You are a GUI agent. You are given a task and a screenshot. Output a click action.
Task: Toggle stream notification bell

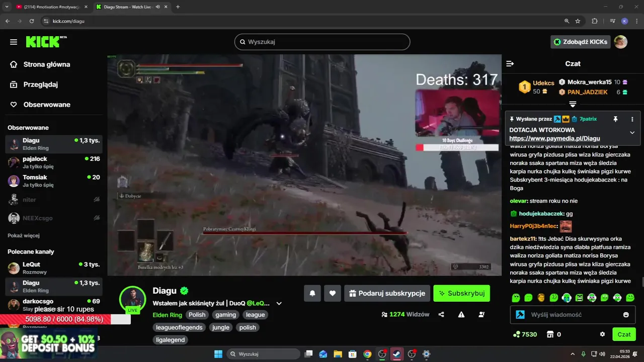pyautogui.click(x=312, y=293)
